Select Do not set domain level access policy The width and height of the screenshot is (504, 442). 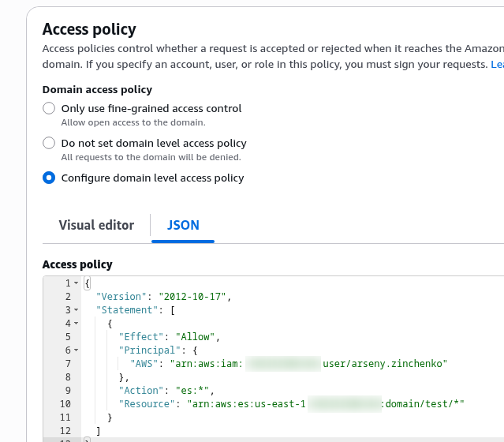click(49, 143)
